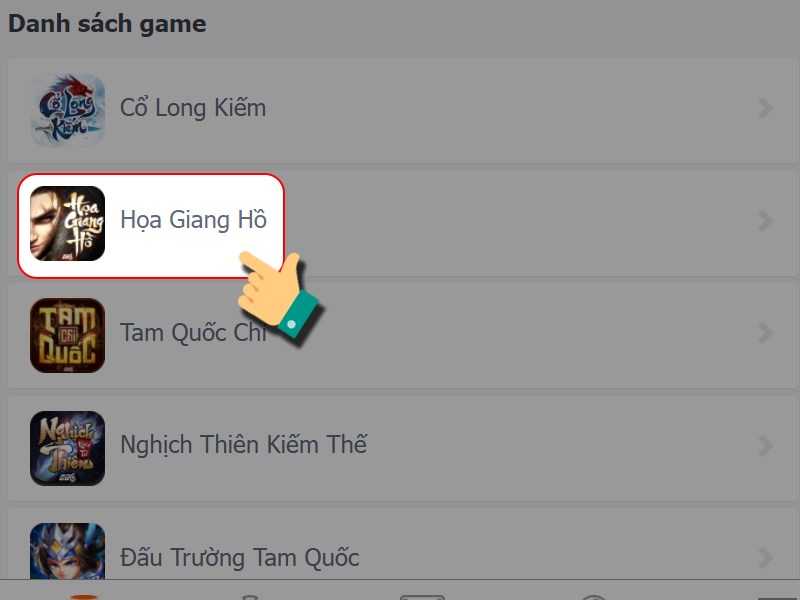
Task: Click the Danh sách game heading
Action: click(107, 23)
